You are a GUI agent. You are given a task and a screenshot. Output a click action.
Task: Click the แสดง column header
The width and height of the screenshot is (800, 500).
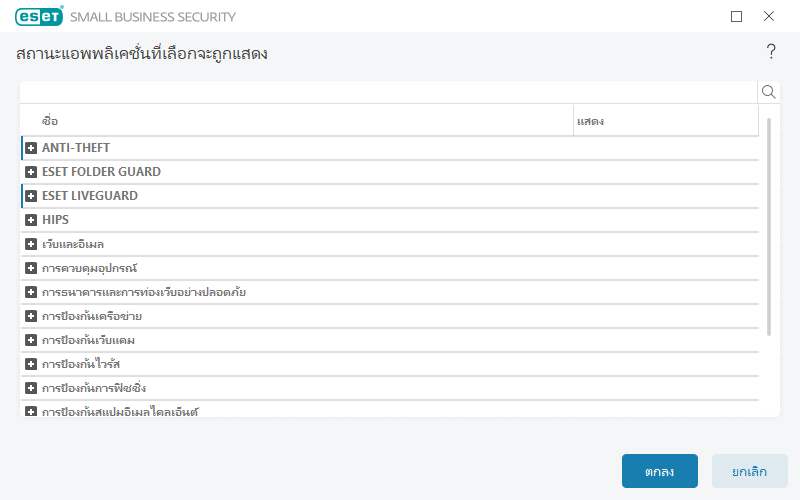click(665, 121)
